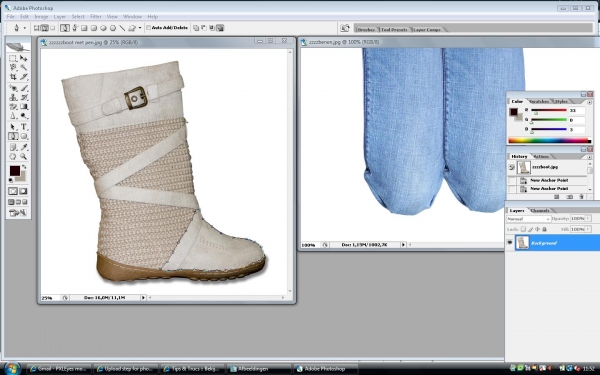Switch to the Channels tab

(x=540, y=210)
